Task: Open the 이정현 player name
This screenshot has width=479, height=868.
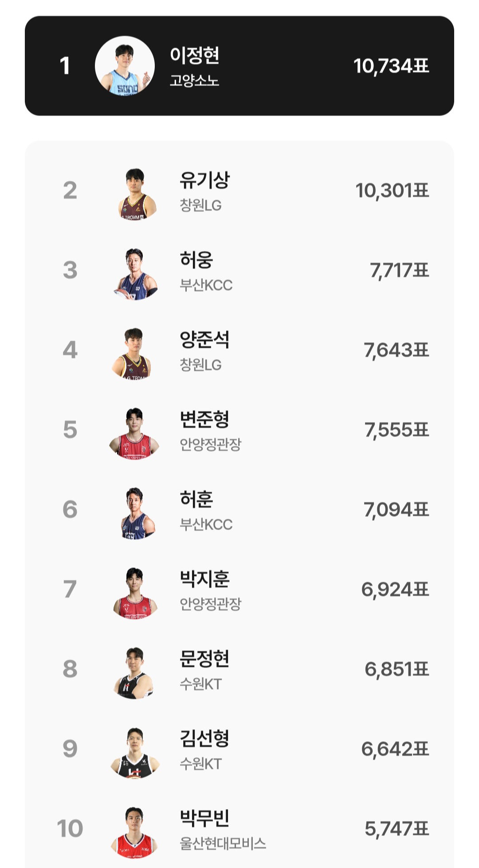Action: click(x=195, y=55)
